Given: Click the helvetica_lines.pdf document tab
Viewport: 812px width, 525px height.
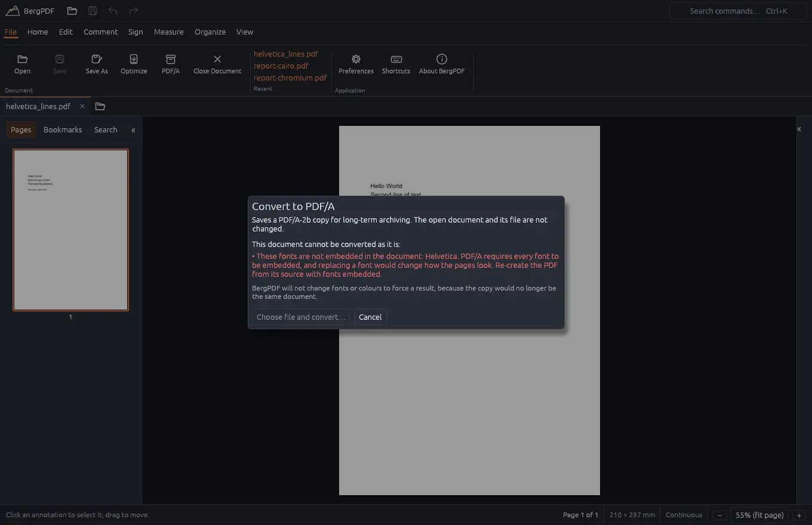Looking at the screenshot, I should (38, 106).
